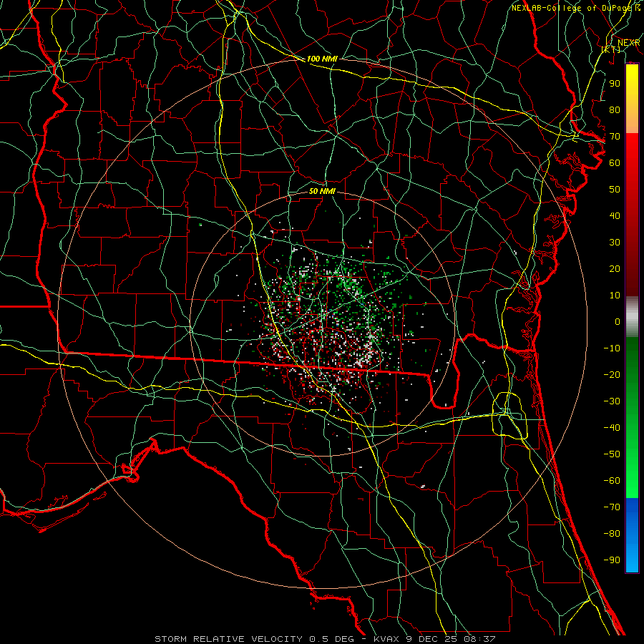
Task: Click the 10 value on velocity scale
Action: [615, 296]
